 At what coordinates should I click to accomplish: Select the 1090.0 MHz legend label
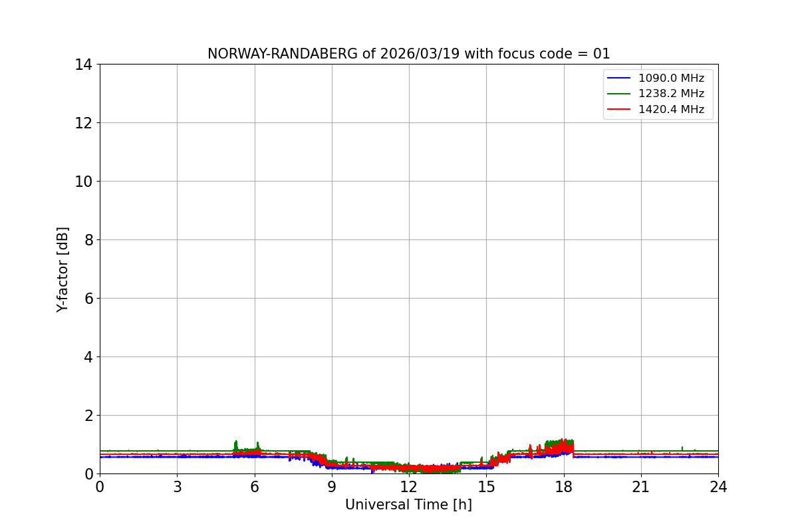point(671,78)
